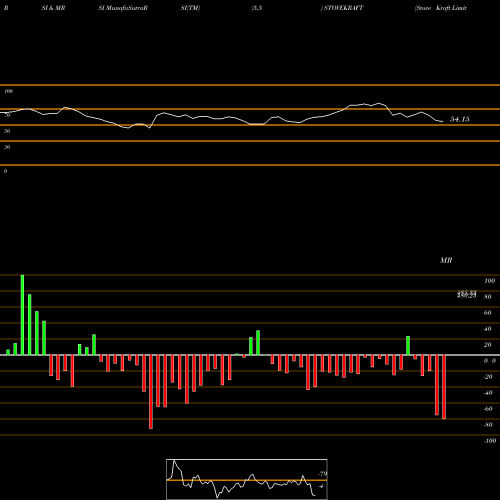Click the 'SI MunafaSutraR' header text
Viewport: 500px width, 500px height.
coord(123,8)
